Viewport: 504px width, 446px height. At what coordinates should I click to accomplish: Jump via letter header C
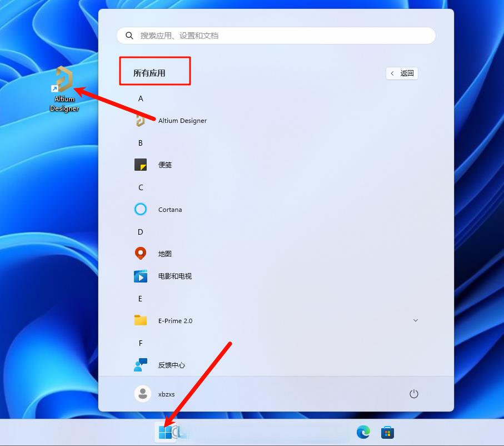141,187
